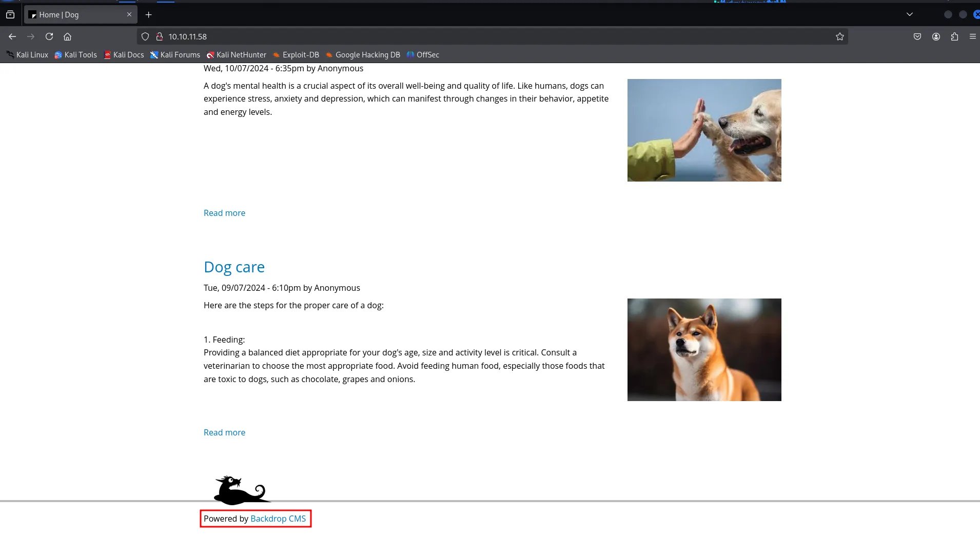Open the Kali Forums bookmark
980x537 pixels.
[175, 55]
